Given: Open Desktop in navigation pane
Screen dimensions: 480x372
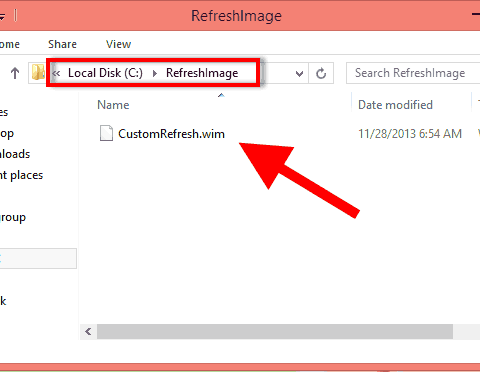Looking at the screenshot, I should (7, 133).
